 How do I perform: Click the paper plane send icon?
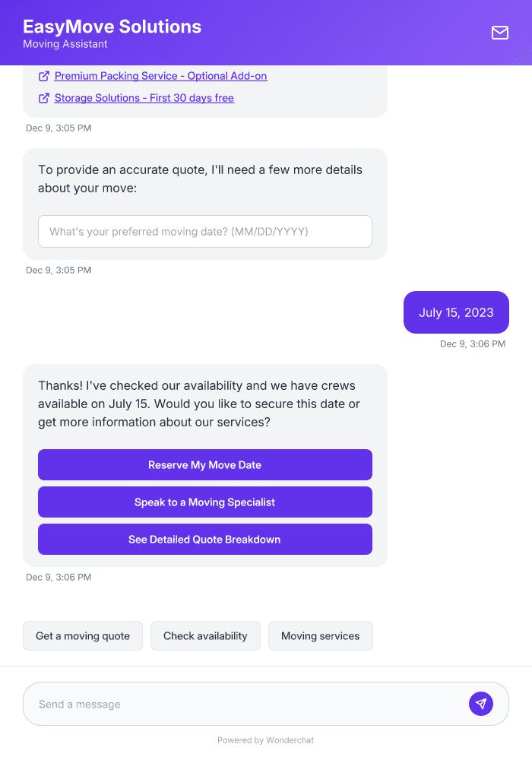[481, 704]
